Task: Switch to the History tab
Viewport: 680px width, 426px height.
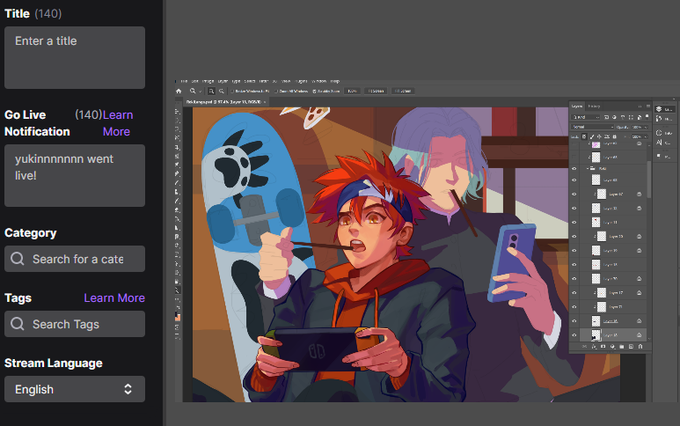Action: point(594,106)
